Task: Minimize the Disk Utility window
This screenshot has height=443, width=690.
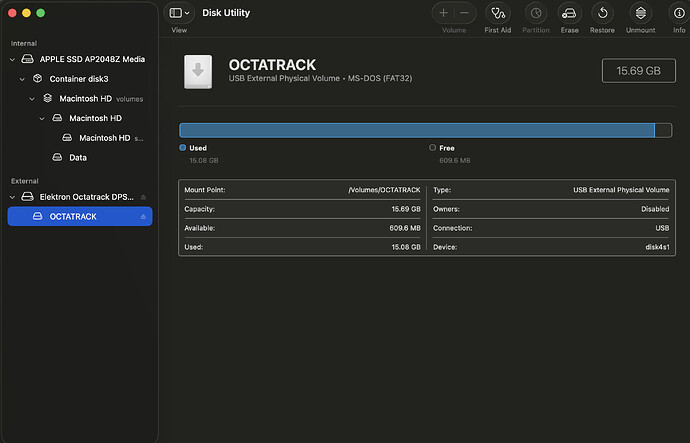Action: [26, 13]
